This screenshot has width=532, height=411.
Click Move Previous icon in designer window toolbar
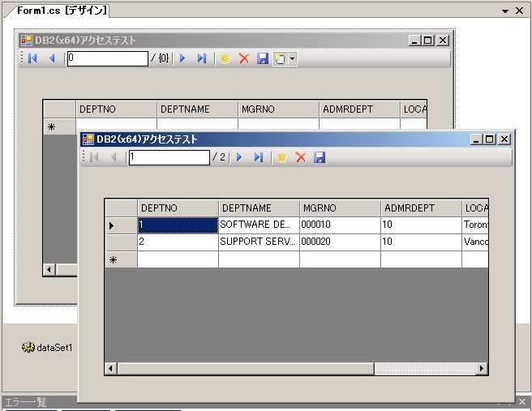coord(52,58)
